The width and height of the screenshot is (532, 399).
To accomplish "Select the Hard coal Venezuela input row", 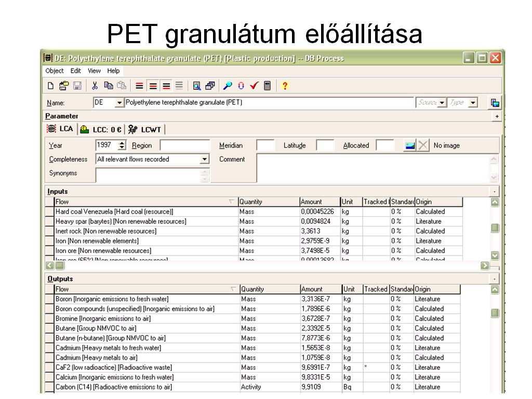I will coord(254,212).
